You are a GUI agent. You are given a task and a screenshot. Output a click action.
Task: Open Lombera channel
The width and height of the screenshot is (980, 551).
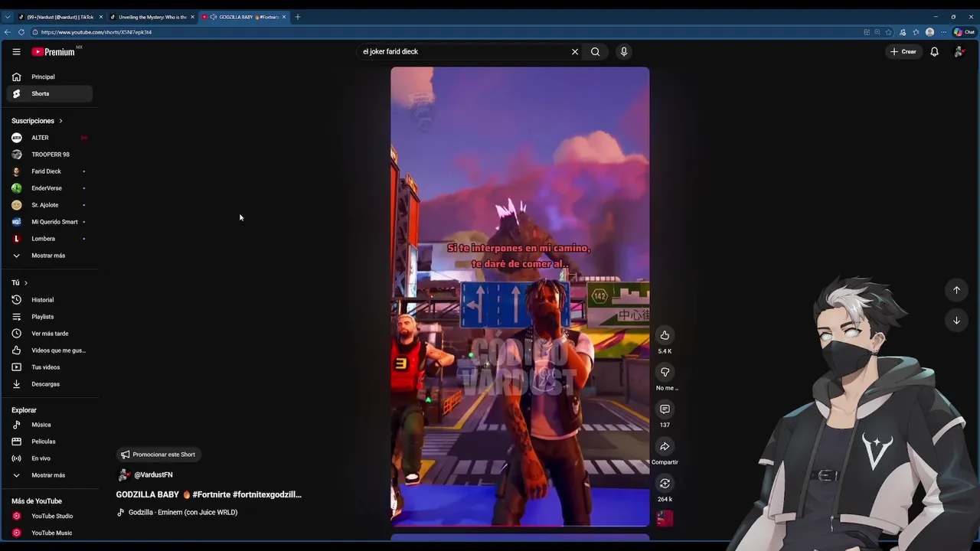point(50,239)
